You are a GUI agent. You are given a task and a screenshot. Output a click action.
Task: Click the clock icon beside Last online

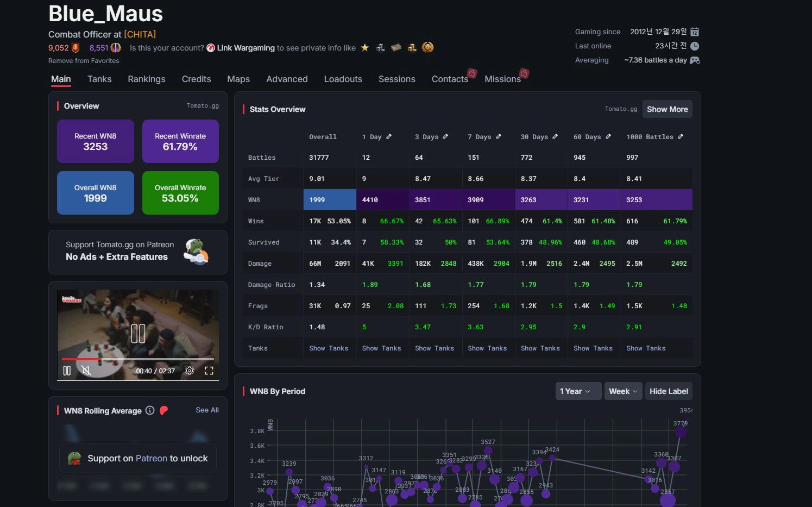pyautogui.click(x=695, y=46)
